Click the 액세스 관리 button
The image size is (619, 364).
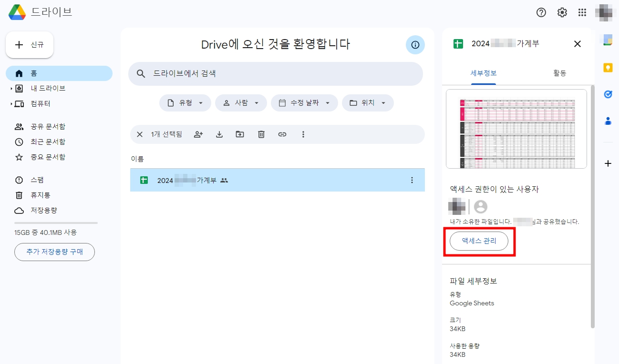pyautogui.click(x=479, y=241)
